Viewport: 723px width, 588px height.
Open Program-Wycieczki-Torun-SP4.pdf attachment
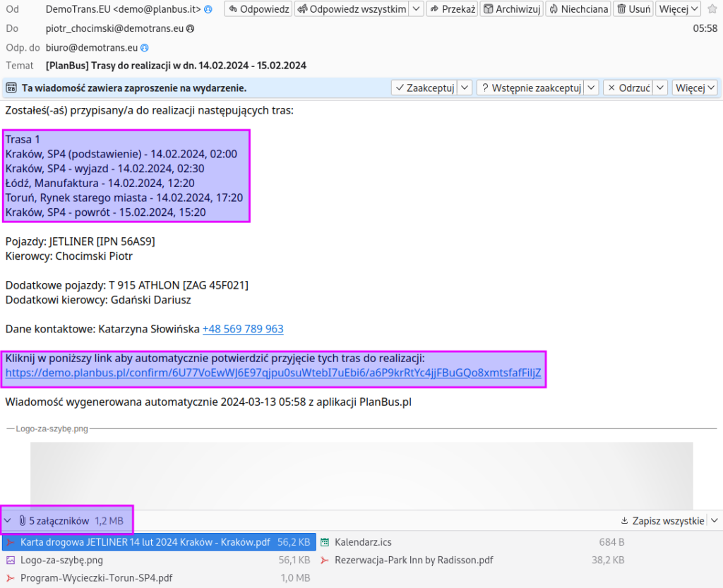click(96, 578)
